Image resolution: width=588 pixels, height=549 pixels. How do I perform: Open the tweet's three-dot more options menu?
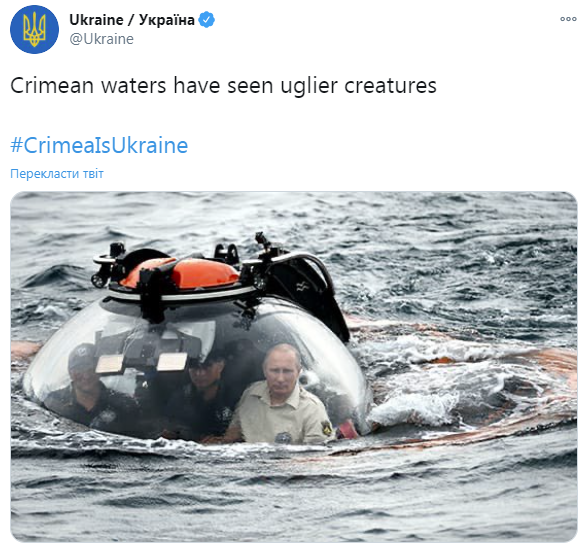coord(568,19)
